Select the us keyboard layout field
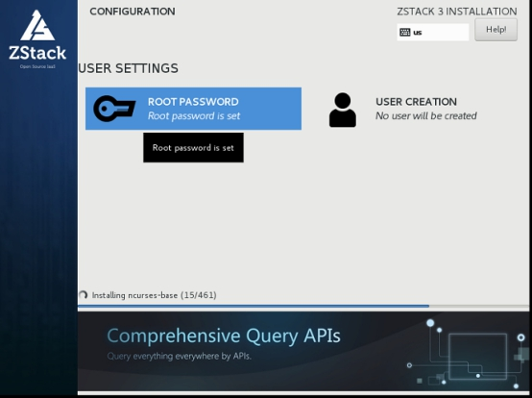 (x=432, y=33)
